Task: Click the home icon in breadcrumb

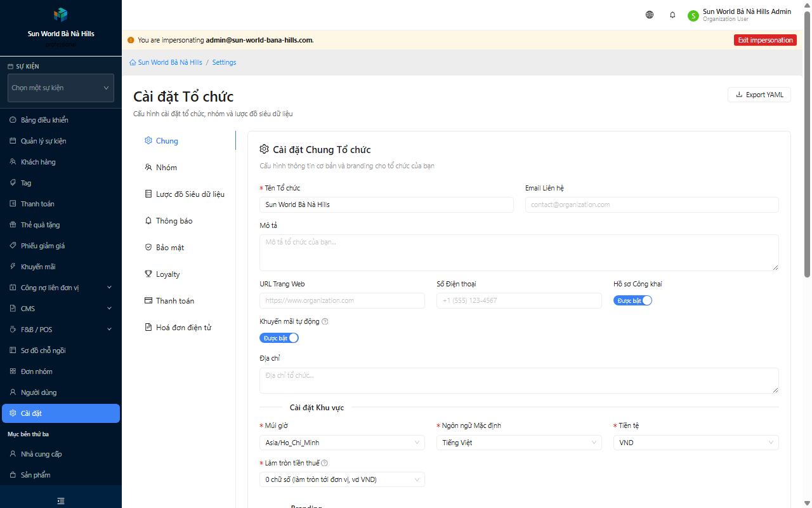Action: [x=133, y=62]
